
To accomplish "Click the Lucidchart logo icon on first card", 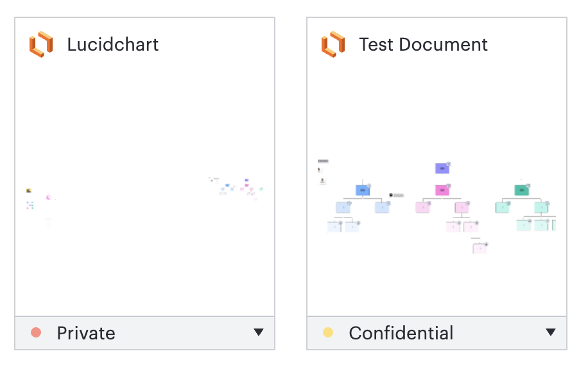I will [41, 44].
